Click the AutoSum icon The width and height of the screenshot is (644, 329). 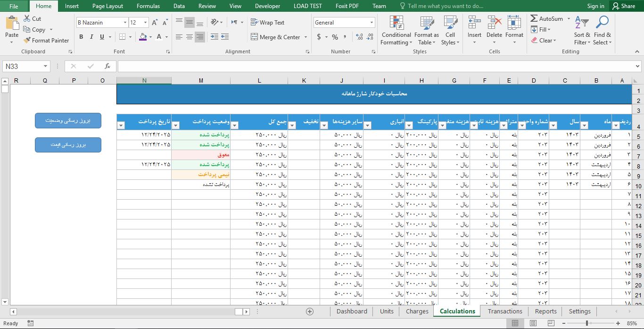(x=534, y=18)
